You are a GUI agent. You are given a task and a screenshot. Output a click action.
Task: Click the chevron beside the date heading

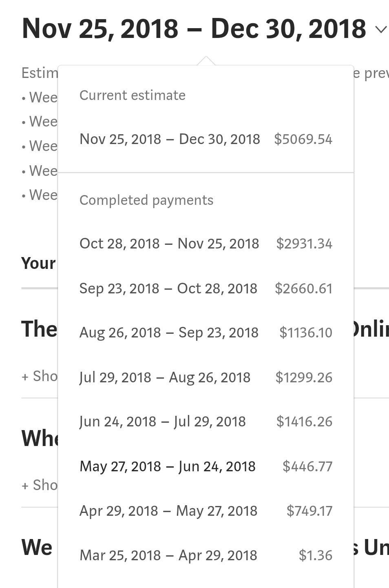[380, 29]
